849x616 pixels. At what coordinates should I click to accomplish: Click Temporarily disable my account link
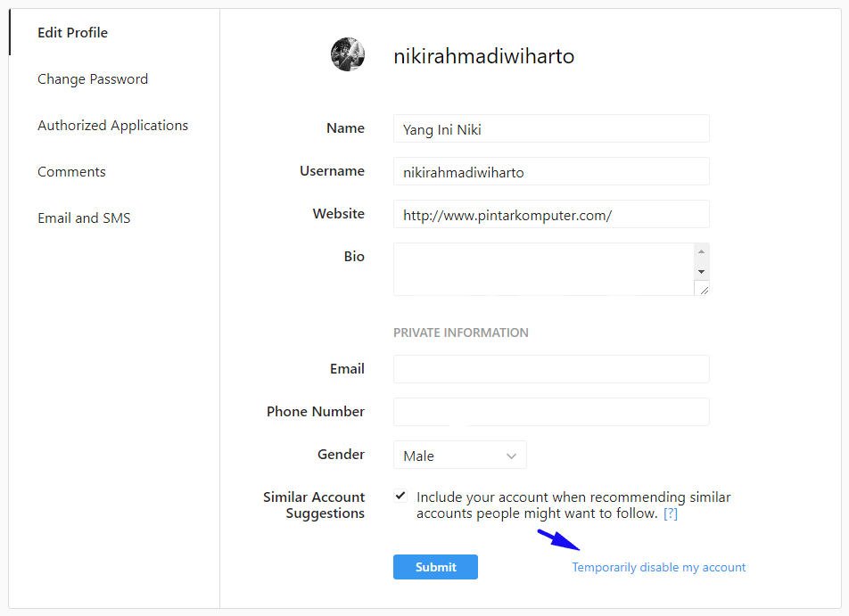pos(658,567)
